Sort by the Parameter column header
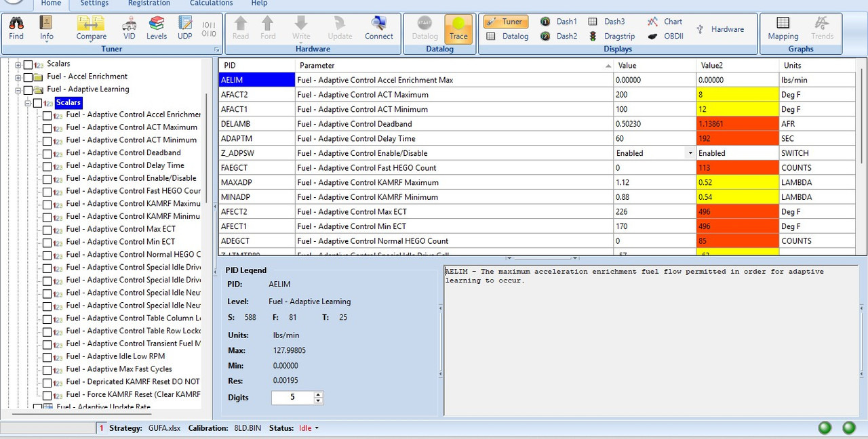 point(454,66)
